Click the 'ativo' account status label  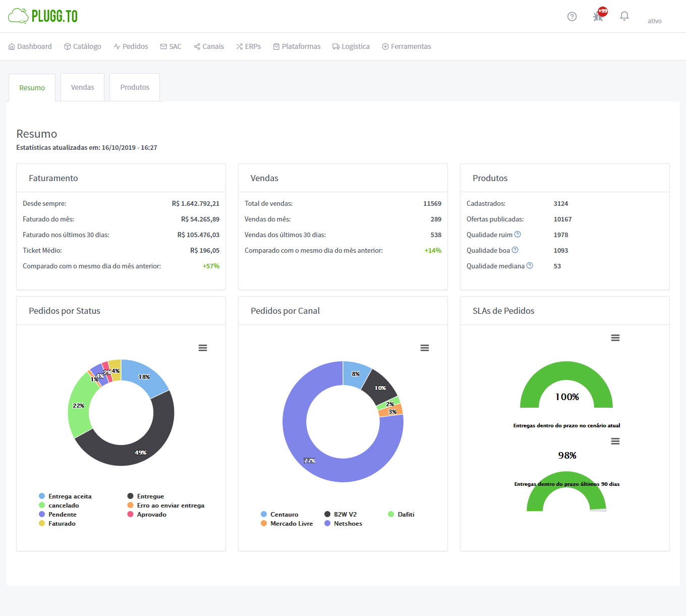tap(655, 21)
